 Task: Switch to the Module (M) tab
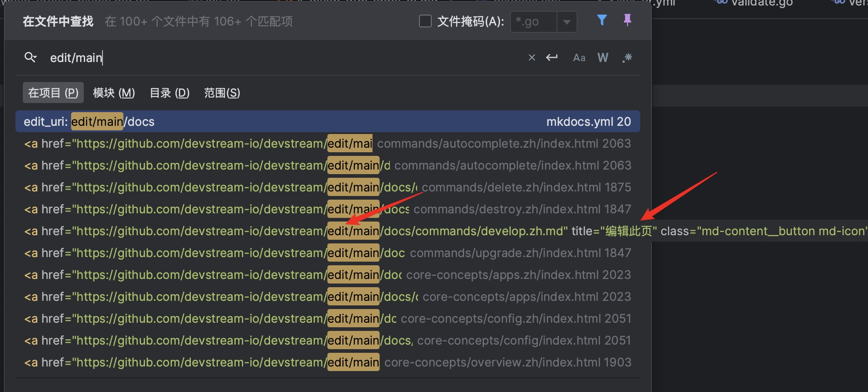(114, 93)
